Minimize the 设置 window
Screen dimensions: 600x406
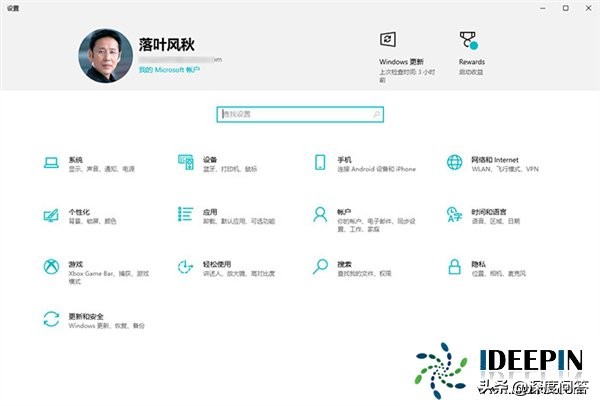pos(543,8)
